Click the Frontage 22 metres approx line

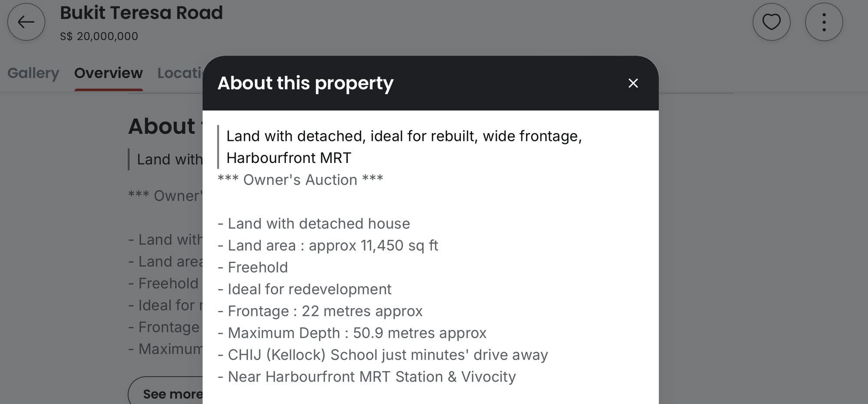tap(320, 311)
